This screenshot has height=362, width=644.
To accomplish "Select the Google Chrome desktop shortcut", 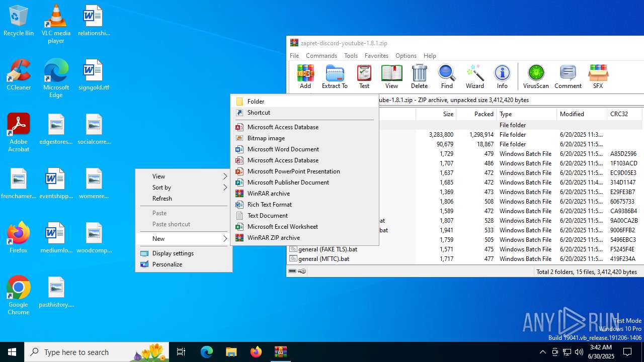I will tap(19, 296).
